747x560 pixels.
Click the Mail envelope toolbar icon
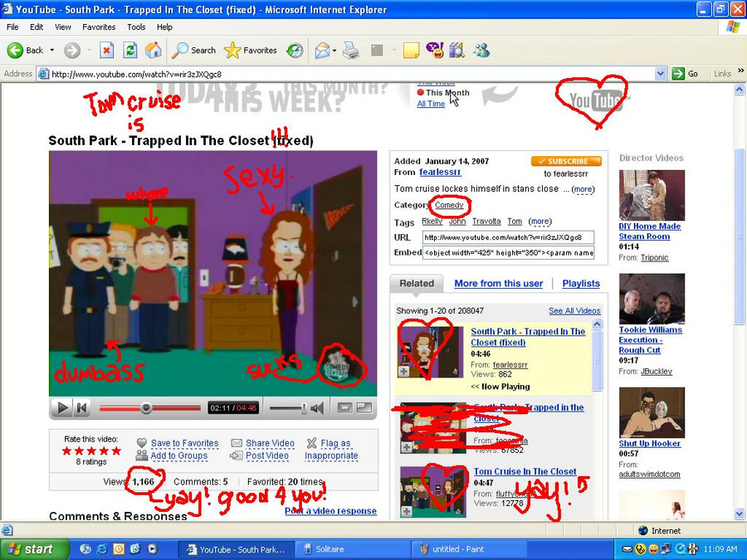point(322,50)
